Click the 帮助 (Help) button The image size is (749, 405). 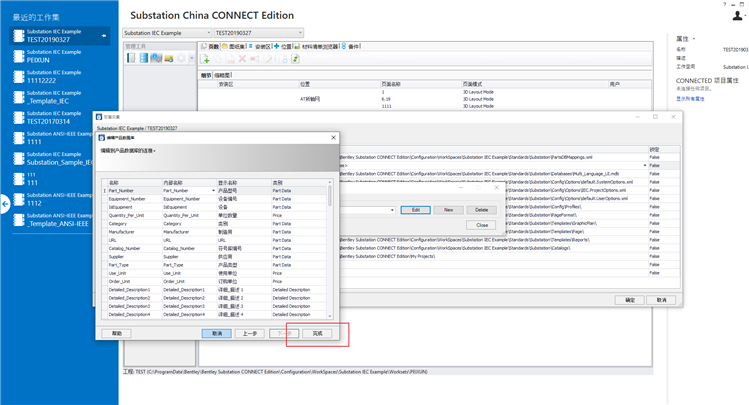tap(117, 333)
